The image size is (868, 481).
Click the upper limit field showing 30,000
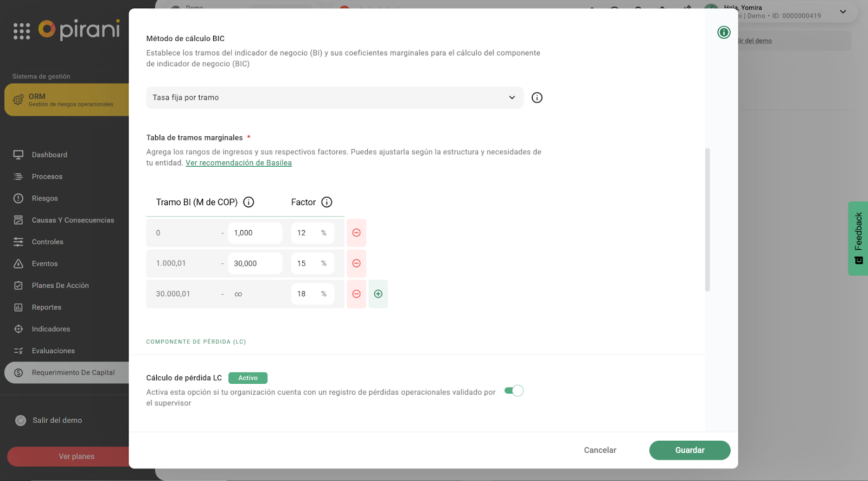[x=254, y=263]
